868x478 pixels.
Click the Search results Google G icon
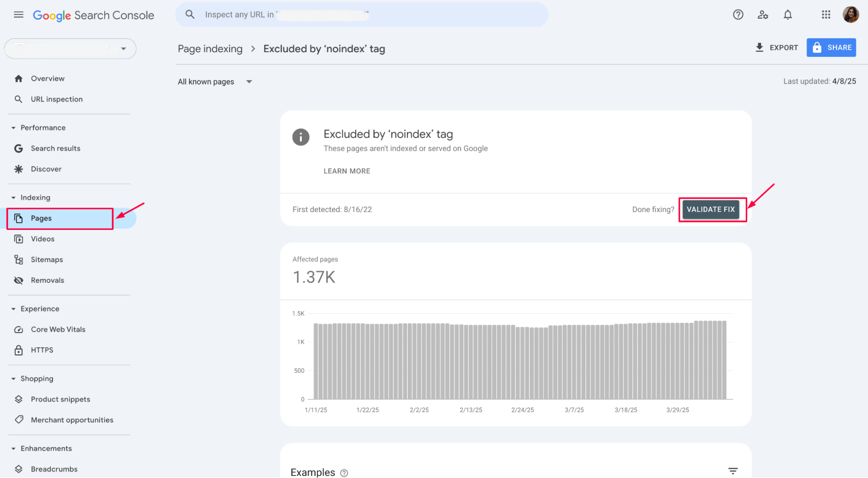pos(18,149)
